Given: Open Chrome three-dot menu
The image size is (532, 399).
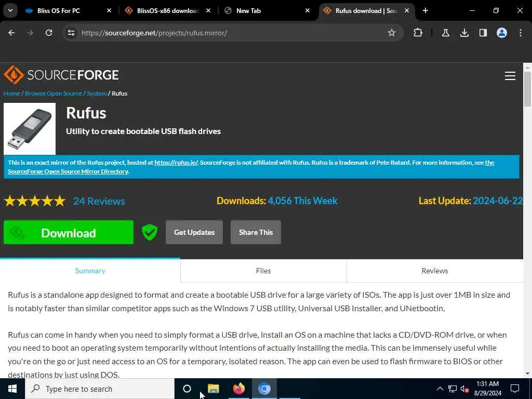Looking at the screenshot, I should [x=521, y=33].
